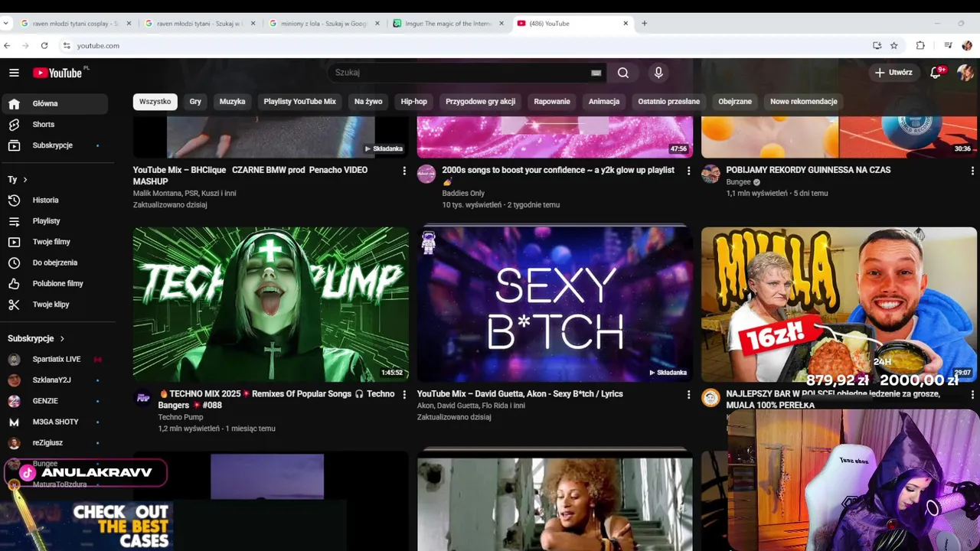Select the Ostatnio przesłane chip
Viewport: 980px width, 551px height.
pyautogui.click(x=668, y=102)
